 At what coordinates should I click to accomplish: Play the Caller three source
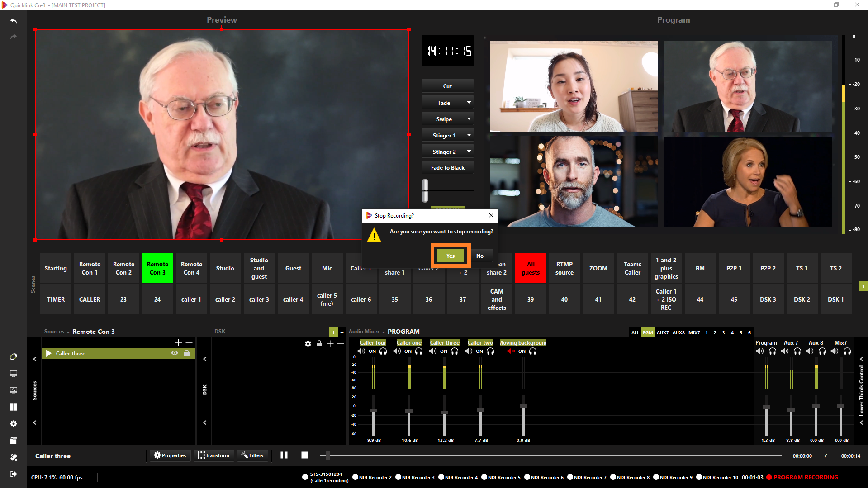(x=48, y=353)
